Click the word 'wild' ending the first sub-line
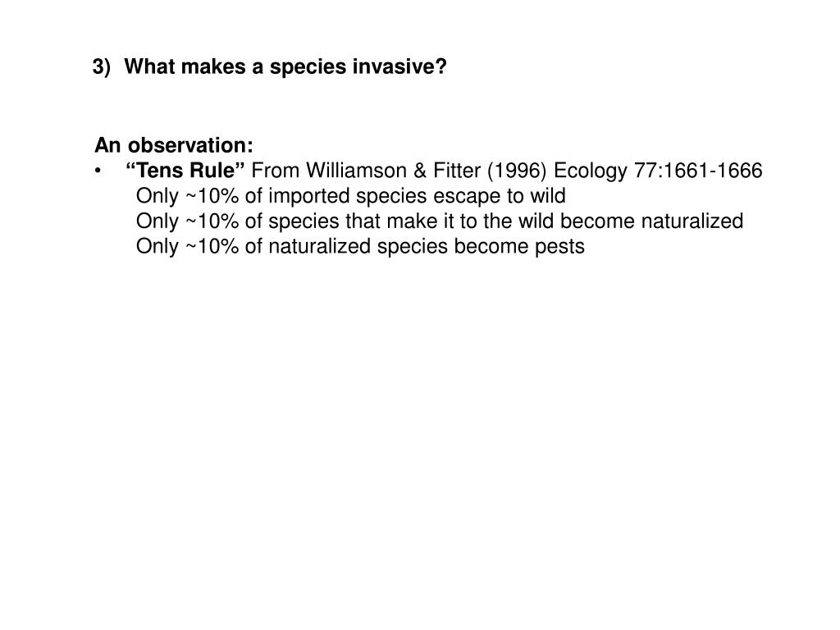The height and width of the screenshot is (630, 840). pyautogui.click(x=548, y=195)
